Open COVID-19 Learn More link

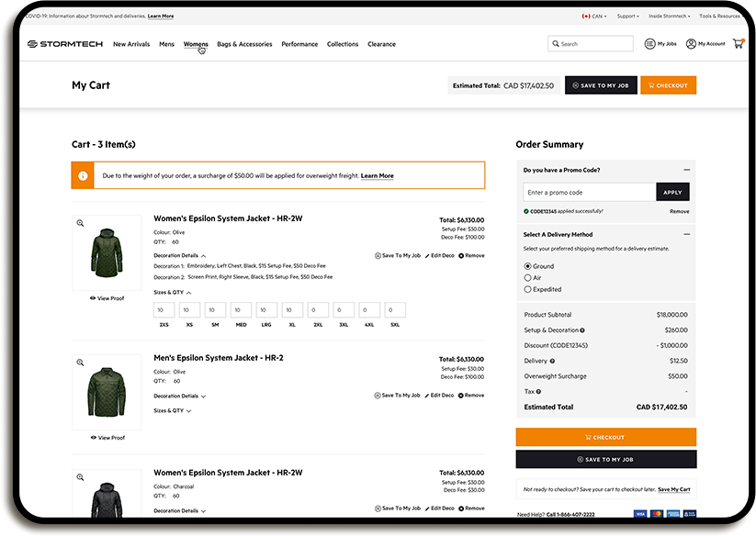tap(161, 16)
